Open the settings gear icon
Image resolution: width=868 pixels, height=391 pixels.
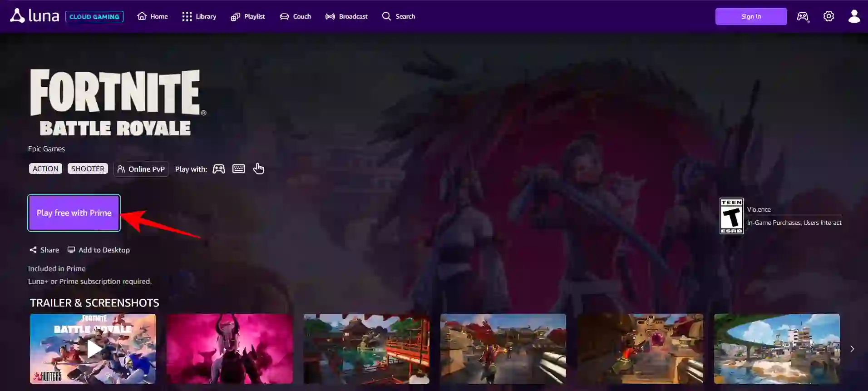pyautogui.click(x=829, y=16)
